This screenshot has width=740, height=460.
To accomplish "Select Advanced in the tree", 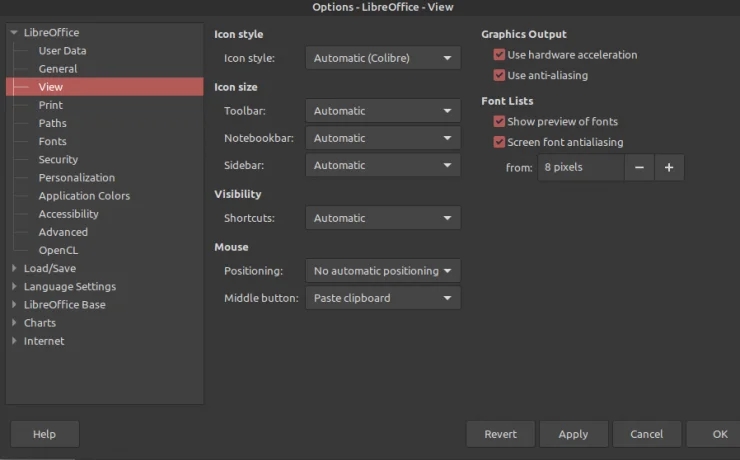I will (x=63, y=232).
